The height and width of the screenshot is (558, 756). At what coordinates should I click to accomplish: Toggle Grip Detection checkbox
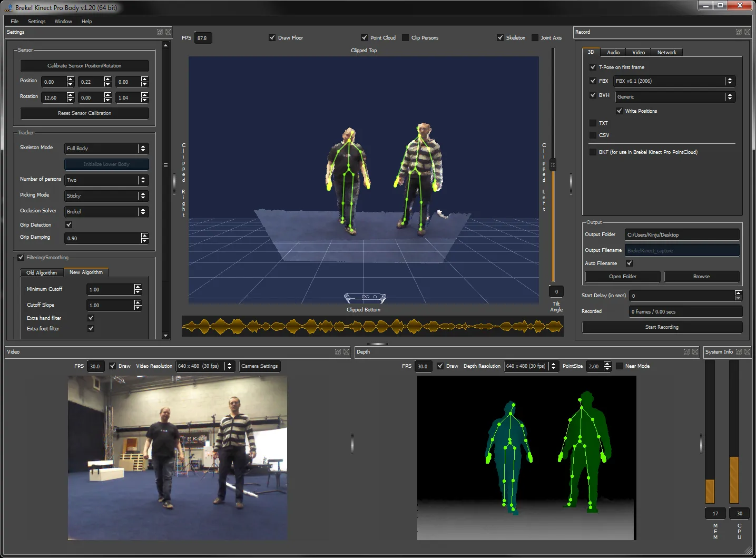click(x=68, y=224)
